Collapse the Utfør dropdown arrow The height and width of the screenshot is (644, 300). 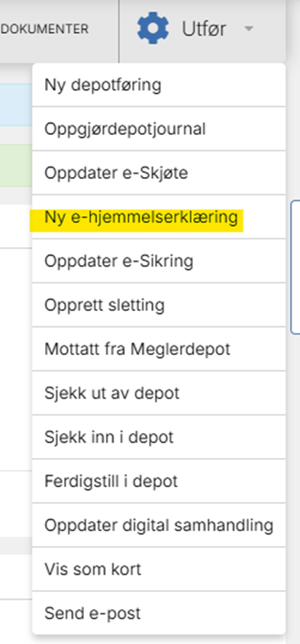pyautogui.click(x=248, y=29)
